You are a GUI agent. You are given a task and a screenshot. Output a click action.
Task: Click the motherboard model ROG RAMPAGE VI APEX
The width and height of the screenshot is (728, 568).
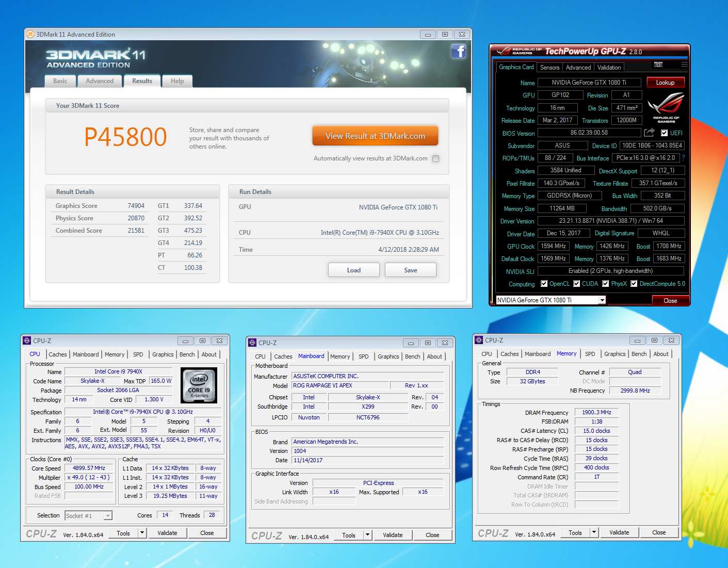pyautogui.click(x=340, y=385)
